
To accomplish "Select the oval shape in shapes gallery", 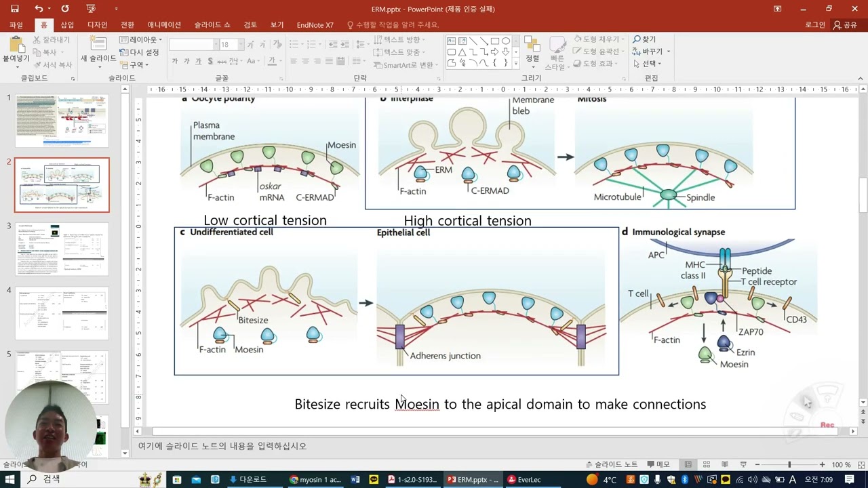I will 506,41.
